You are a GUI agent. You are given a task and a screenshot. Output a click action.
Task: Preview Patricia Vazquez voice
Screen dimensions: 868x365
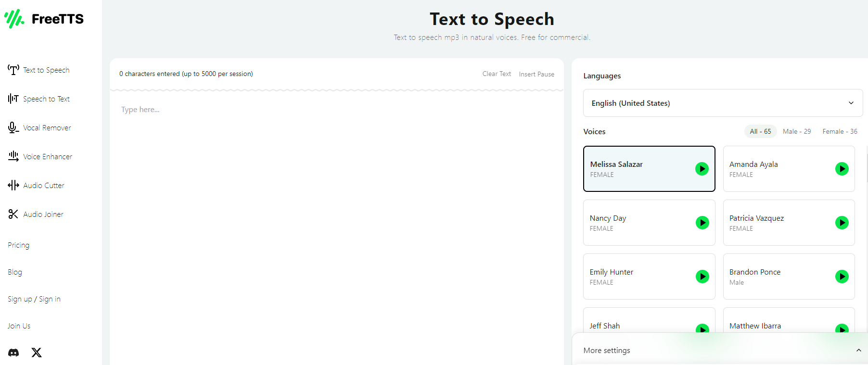[842, 223]
